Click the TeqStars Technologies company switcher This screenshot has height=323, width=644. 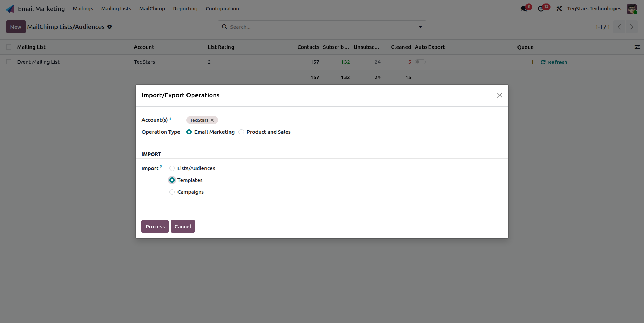tap(594, 9)
